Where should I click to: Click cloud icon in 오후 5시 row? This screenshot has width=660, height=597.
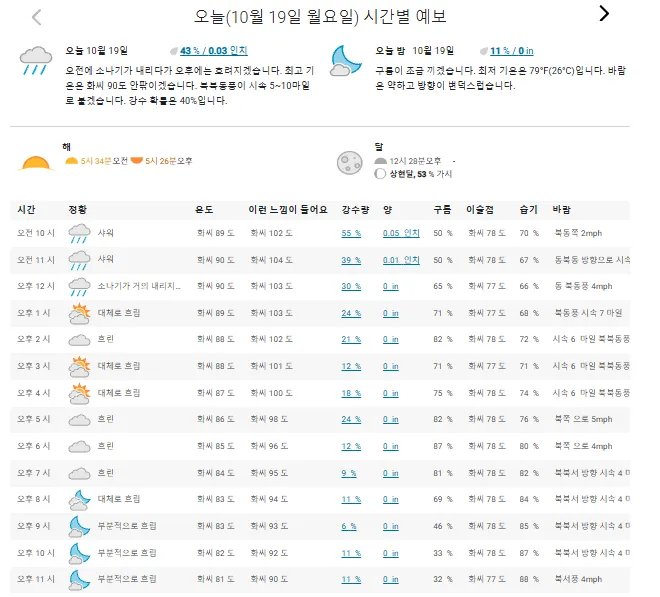pyautogui.click(x=80, y=420)
